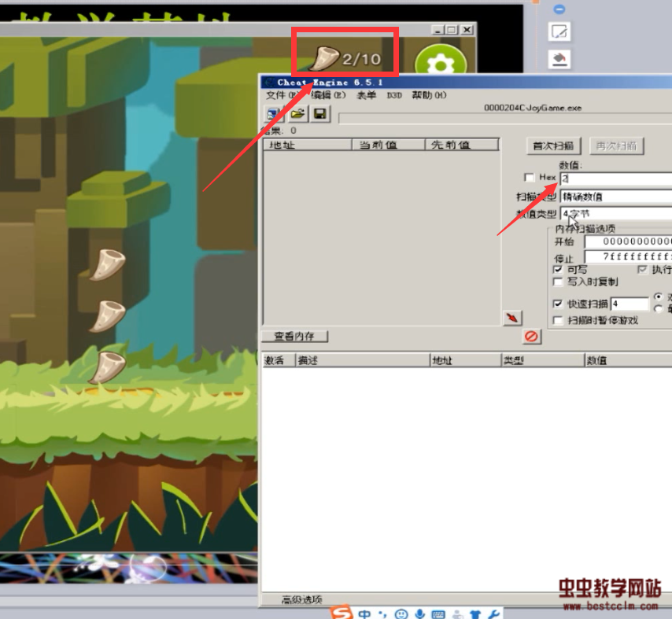
Task: Maximize the game window
Action: click(452, 30)
